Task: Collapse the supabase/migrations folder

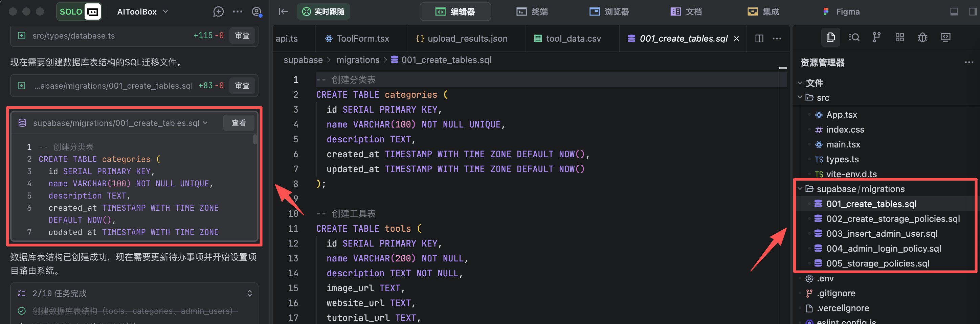Action: (x=800, y=189)
